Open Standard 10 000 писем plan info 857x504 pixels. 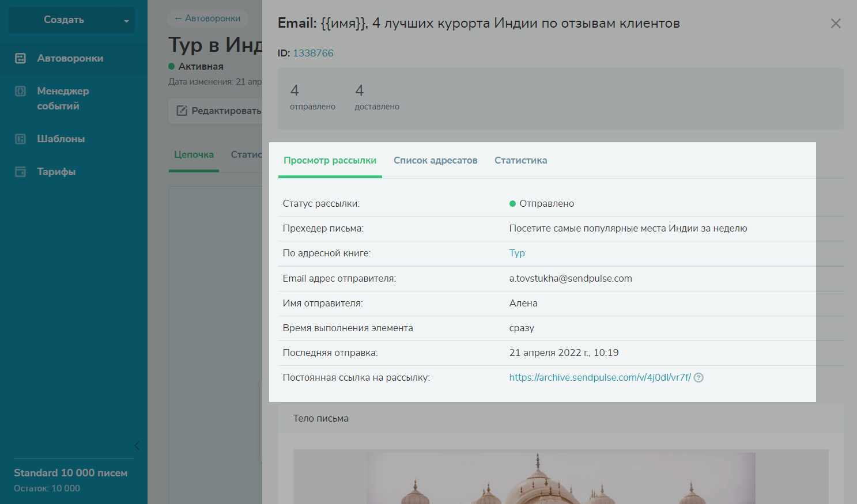click(x=70, y=473)
